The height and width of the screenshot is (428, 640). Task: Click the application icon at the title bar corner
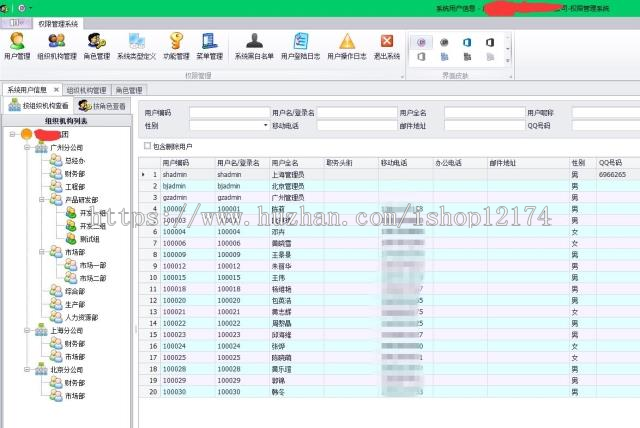(4, 8)
